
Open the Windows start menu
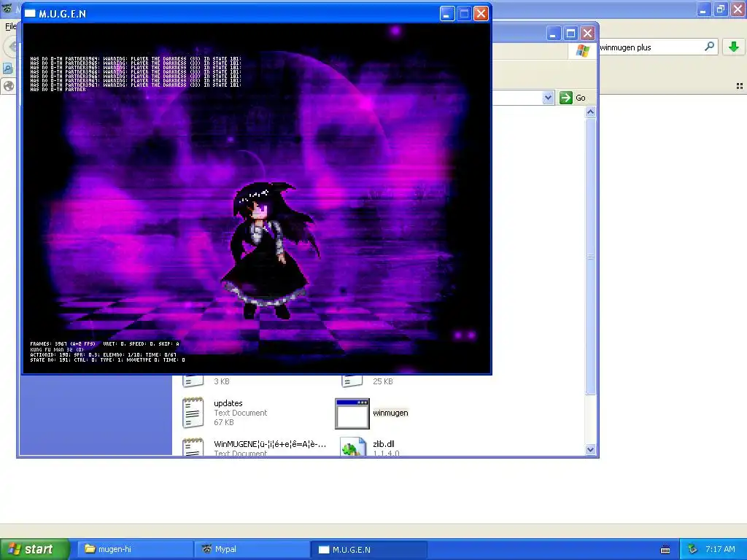coord(34,549)
